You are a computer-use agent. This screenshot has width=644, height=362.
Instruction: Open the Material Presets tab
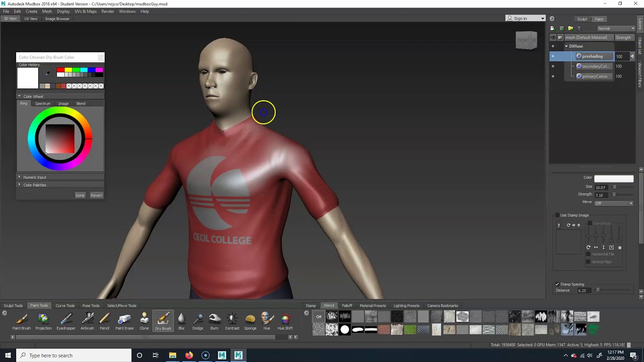pos(373,306)
